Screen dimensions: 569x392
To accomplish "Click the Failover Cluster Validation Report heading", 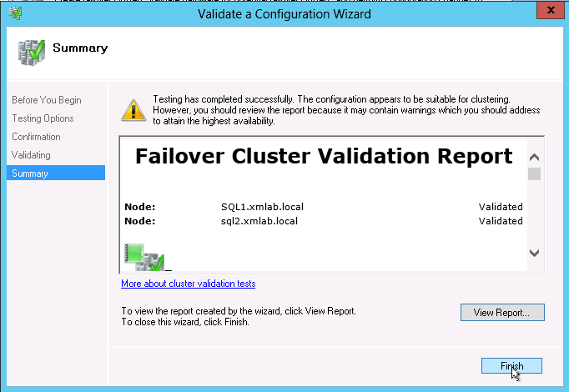I will click(324, 156).
